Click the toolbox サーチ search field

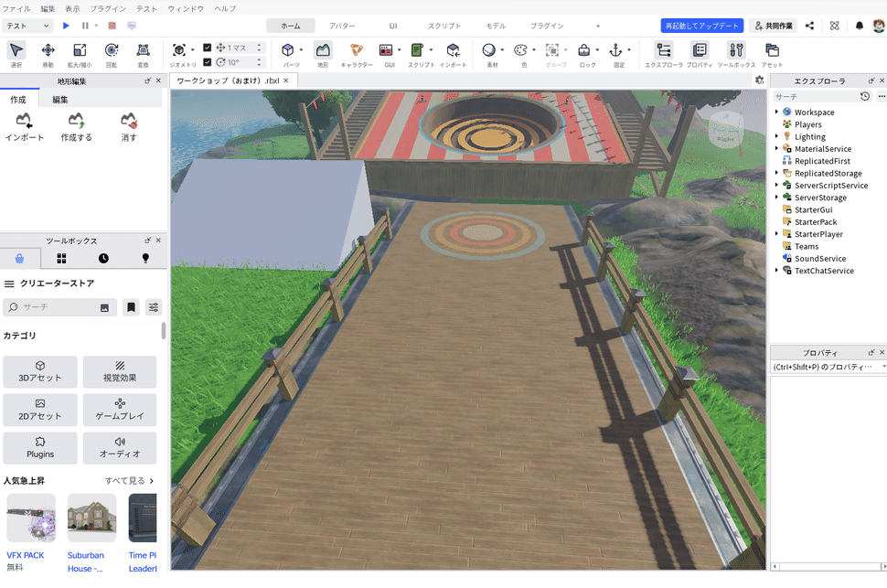pyautogui.click(x=60, y=307)
